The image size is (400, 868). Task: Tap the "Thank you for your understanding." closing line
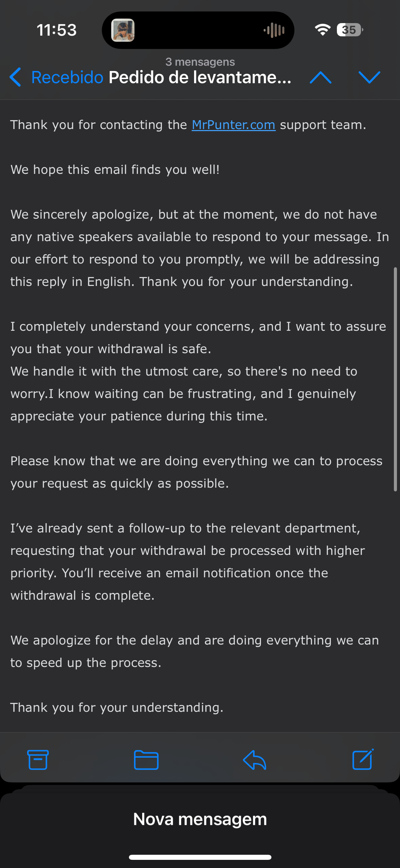pos(117,707)
